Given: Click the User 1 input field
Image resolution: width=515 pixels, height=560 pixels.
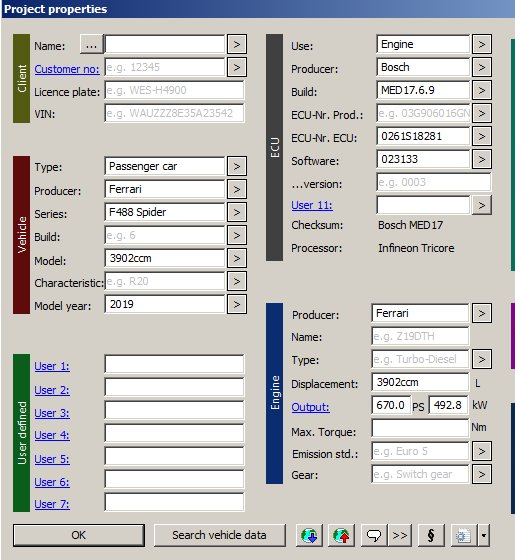Looking at the screenshot, I should coord(174,365).
